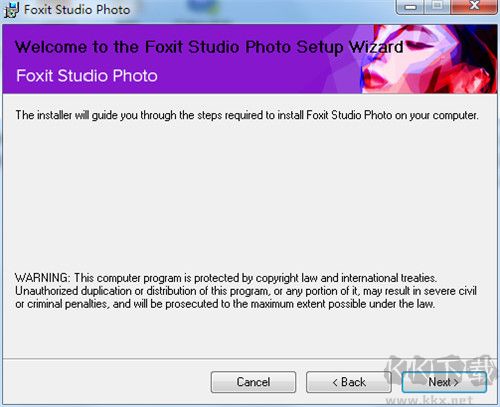The width and height of the screenshot is (500, 407).
Task: Click the white Foxit Studio Photo banner subtitle
Action: coord(87,76)
